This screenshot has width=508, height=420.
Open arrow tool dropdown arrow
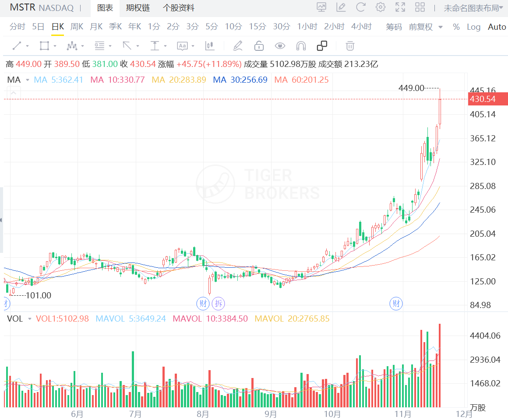138,46
